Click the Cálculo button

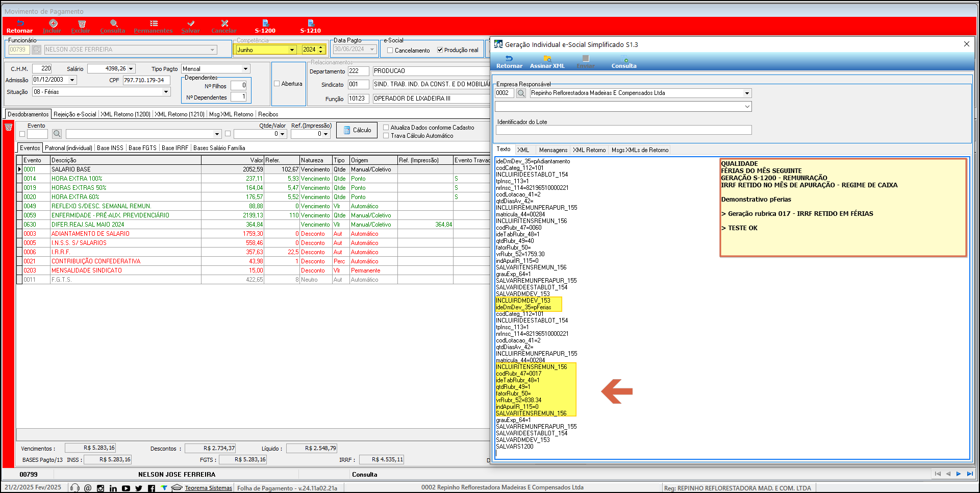click(357, 130)
